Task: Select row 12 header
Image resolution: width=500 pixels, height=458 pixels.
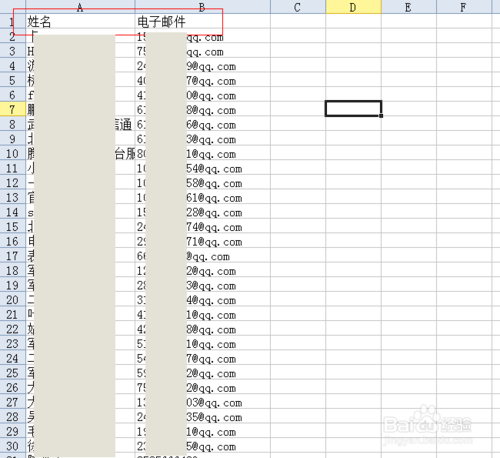Action: coord(13,183)
